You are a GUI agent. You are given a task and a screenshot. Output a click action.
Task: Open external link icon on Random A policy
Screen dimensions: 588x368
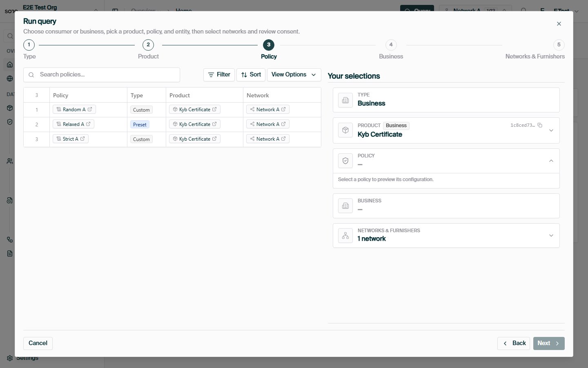(90, 110)
